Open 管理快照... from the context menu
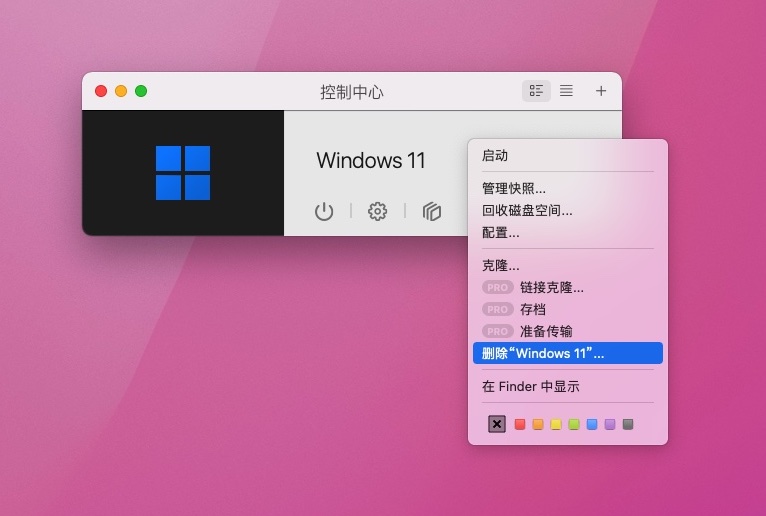The width and height of the screenshot is (766, 516). pos(514,188)
